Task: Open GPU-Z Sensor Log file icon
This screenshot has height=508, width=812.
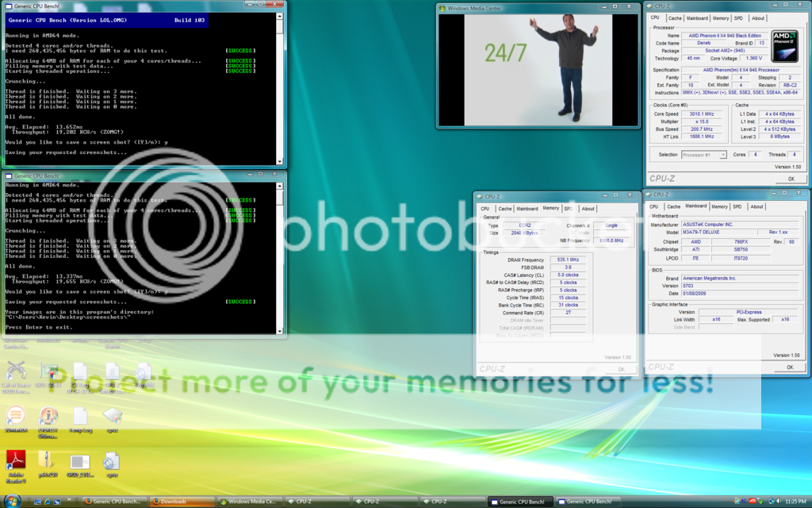Action: click(x=113, y=377)
